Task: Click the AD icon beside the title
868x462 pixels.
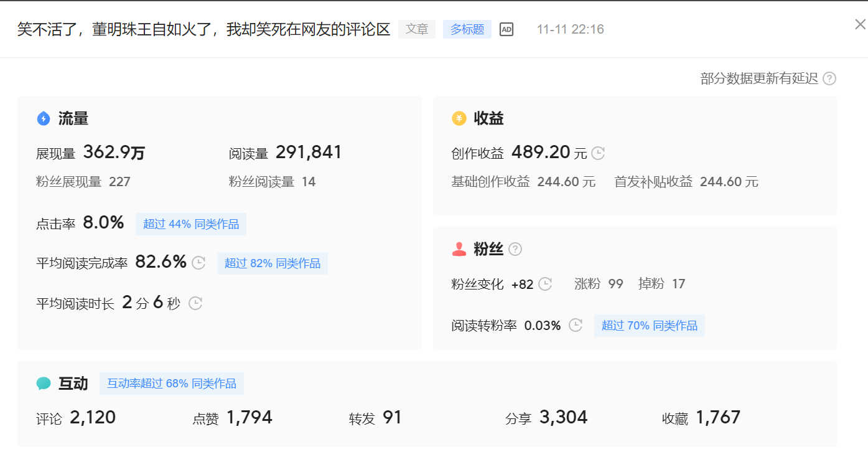Action: click(506, 29)
